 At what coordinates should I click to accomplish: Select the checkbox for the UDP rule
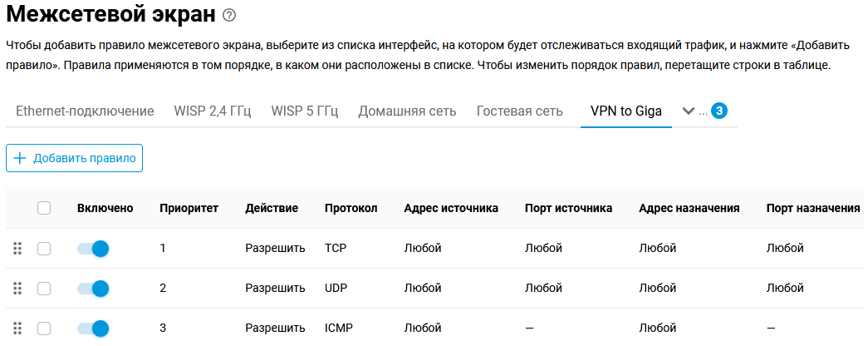(x=44, y=288)
